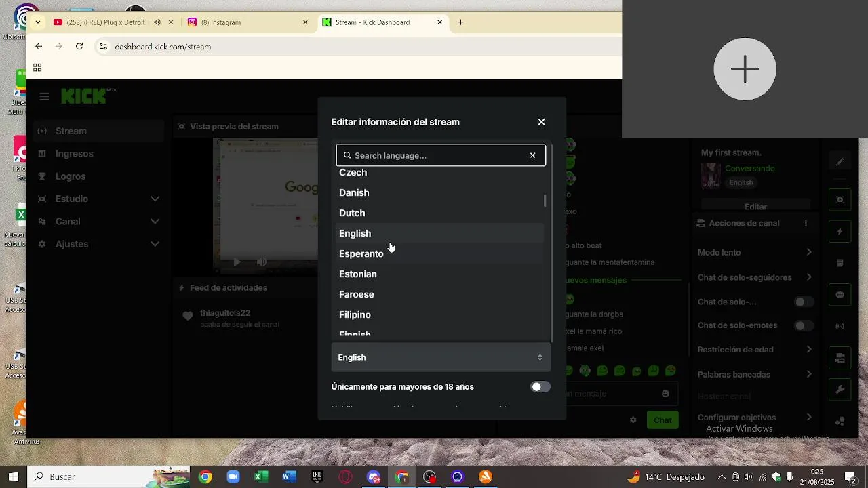
Task: Choose Danish from the language list
Action: 440,192
